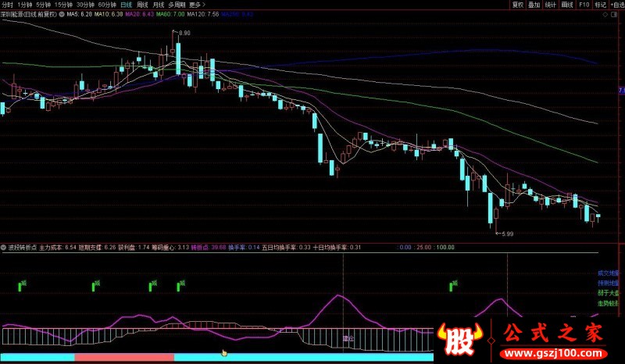This screenshot has height=364, width=625.
Task: Click the rightmost green signal flag
Action: (x=453, y=285)
